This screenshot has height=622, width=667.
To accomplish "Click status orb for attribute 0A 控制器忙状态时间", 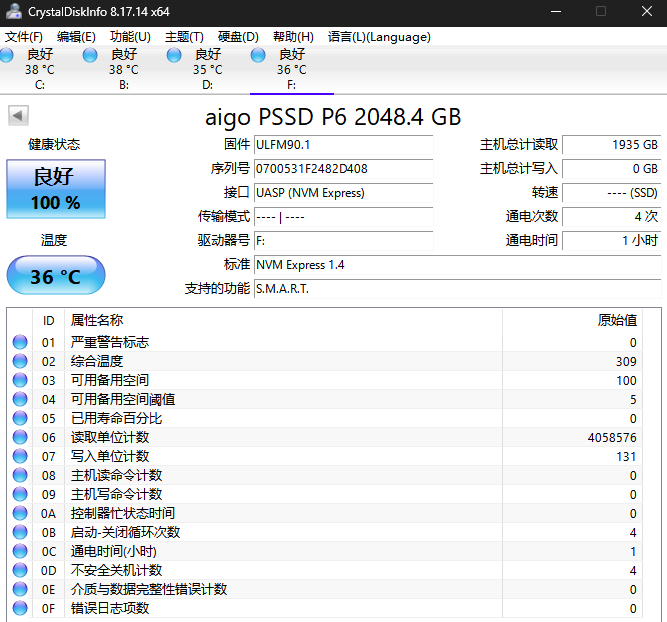I will pyautogui.click(x=20, y=513).
